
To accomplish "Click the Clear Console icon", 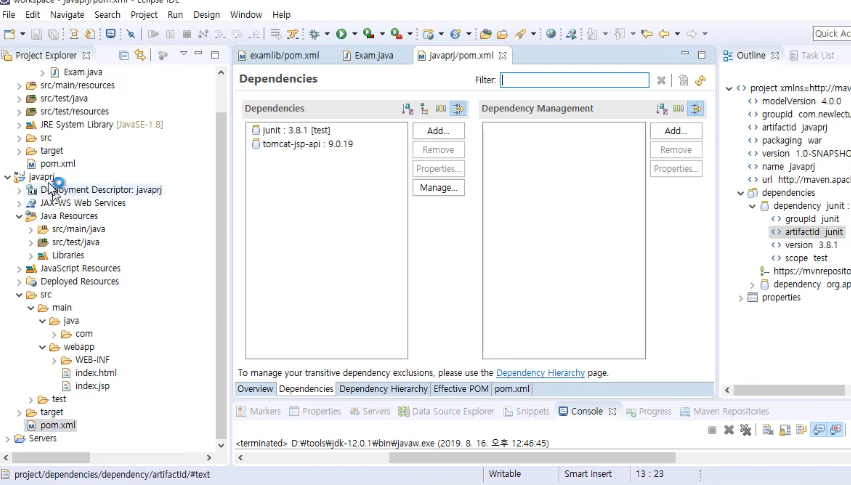I will pyautogui.click(x=768, y=430).
